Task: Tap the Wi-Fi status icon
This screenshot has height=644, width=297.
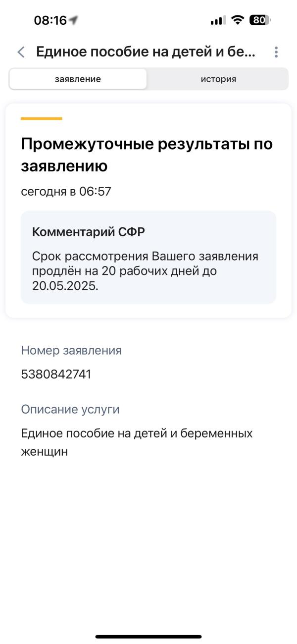Action: (x=238, y=20)
